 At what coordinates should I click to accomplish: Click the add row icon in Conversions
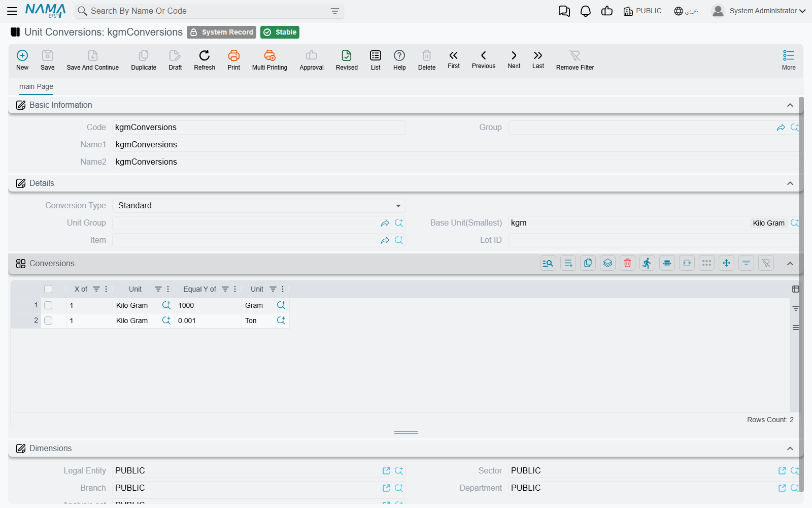tap(568, 263)
